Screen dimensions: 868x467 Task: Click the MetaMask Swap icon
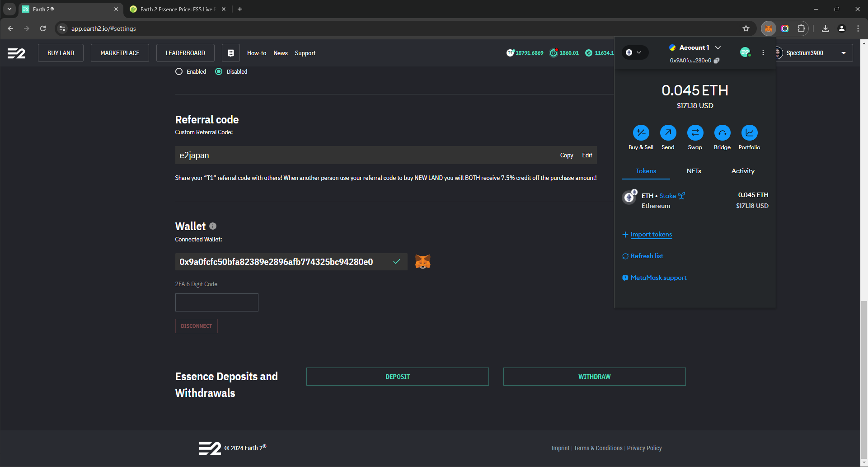(695, 133)
